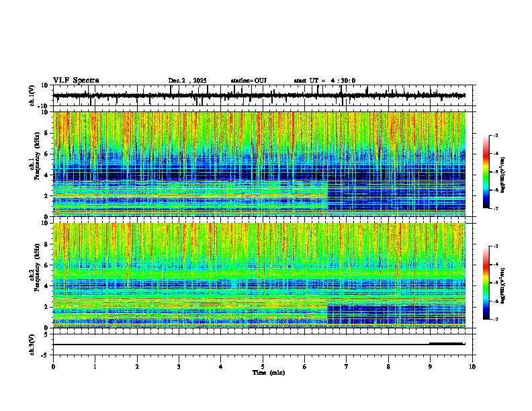This screenshot has width=532, height=411.
Task: Click the "-3" tick on ch.1 color bar
Action: pos(496,135)
